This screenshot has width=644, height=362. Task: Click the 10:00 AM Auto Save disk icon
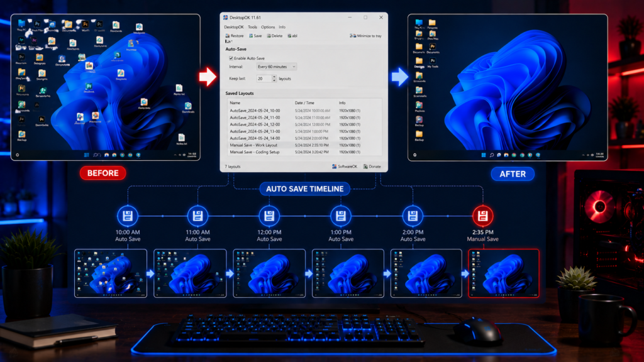(128, 216)
